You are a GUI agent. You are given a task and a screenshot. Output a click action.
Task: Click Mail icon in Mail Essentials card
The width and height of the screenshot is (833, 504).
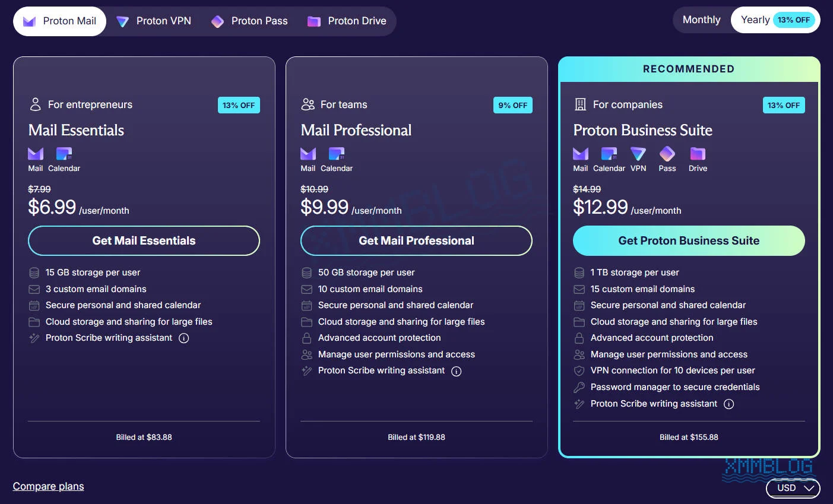point(36,154)
